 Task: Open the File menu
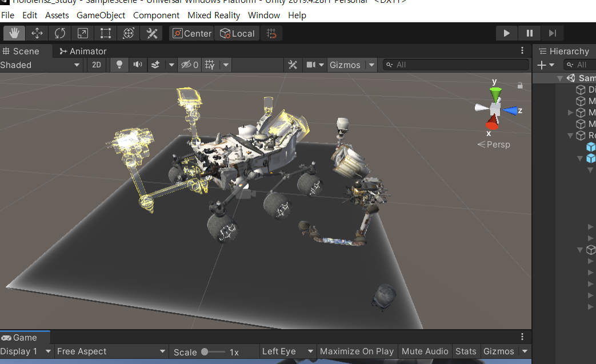[x=7, y=15]
